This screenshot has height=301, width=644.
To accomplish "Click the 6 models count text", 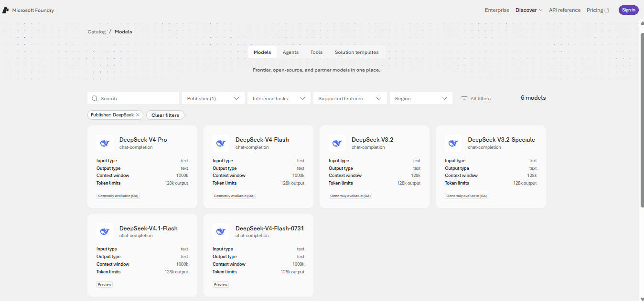I will (x=533, y=98).
